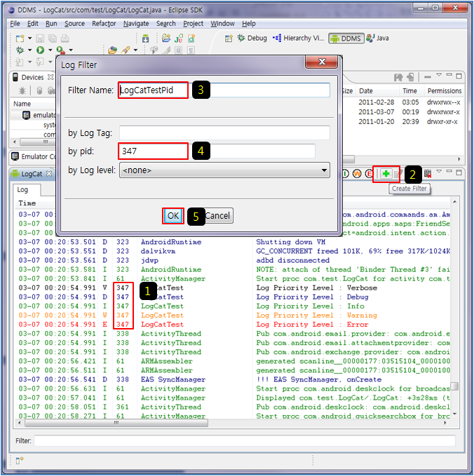This screenshot has height=476, width=474.
Task: Open the Hierarchy View perspective
Action: [x=298, y=38]
